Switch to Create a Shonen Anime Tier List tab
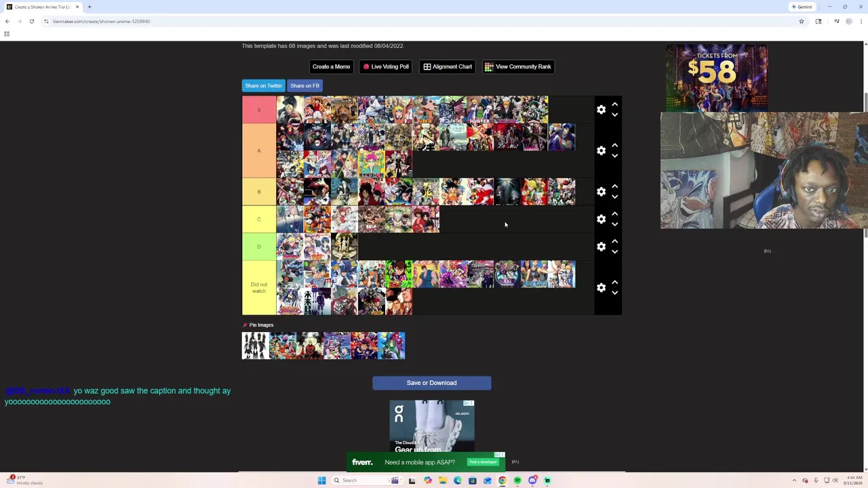 42,7
